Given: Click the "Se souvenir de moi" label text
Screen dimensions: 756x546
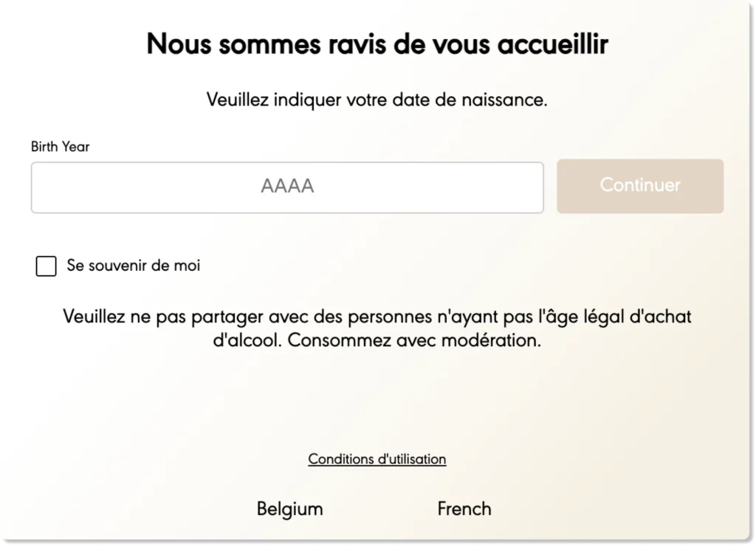Looking at the screenshot, I should pyautogui.click(x=133, y=266).
